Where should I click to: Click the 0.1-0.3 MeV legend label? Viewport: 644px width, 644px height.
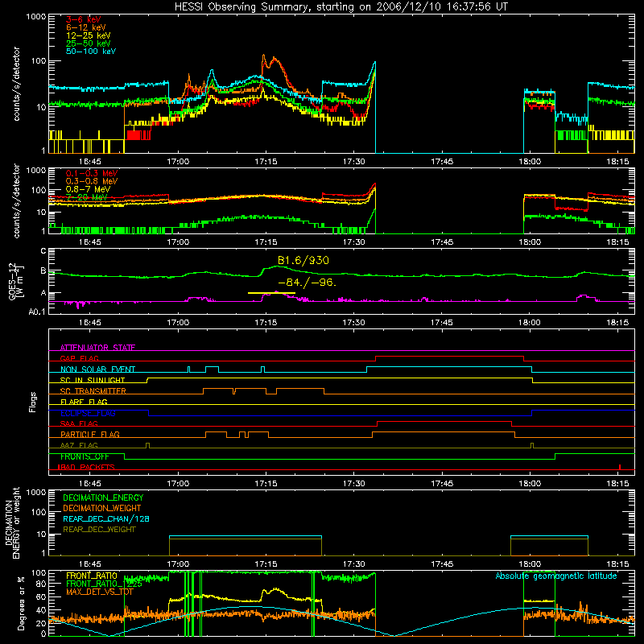(x=92, y=173)
